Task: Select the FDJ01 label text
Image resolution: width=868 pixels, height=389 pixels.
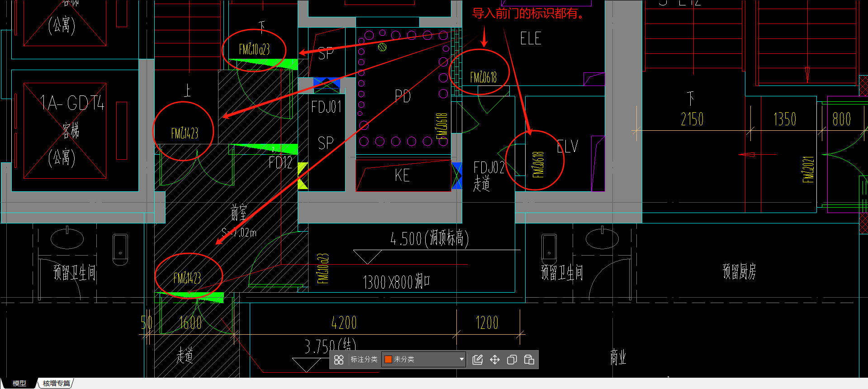Action: coord(327,107)
